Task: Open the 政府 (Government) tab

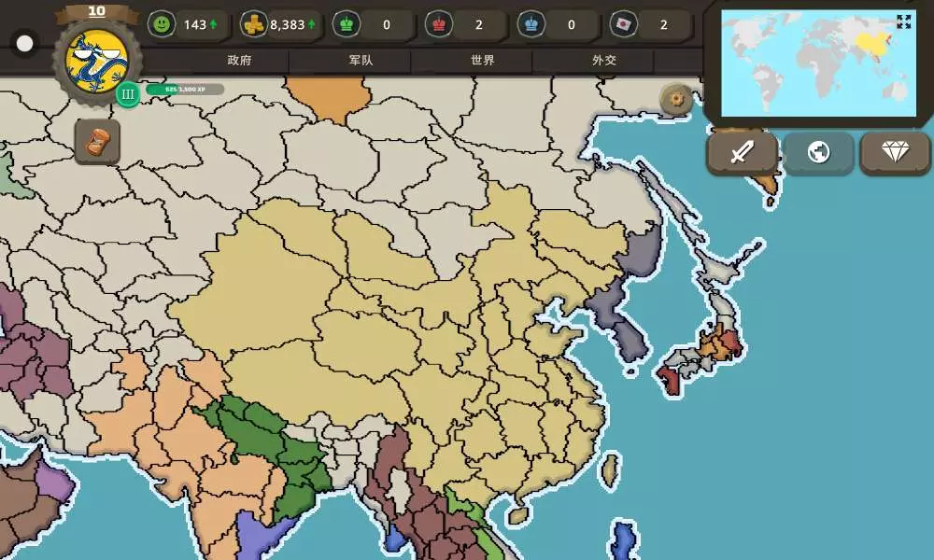Action: [x=239, y=61]
